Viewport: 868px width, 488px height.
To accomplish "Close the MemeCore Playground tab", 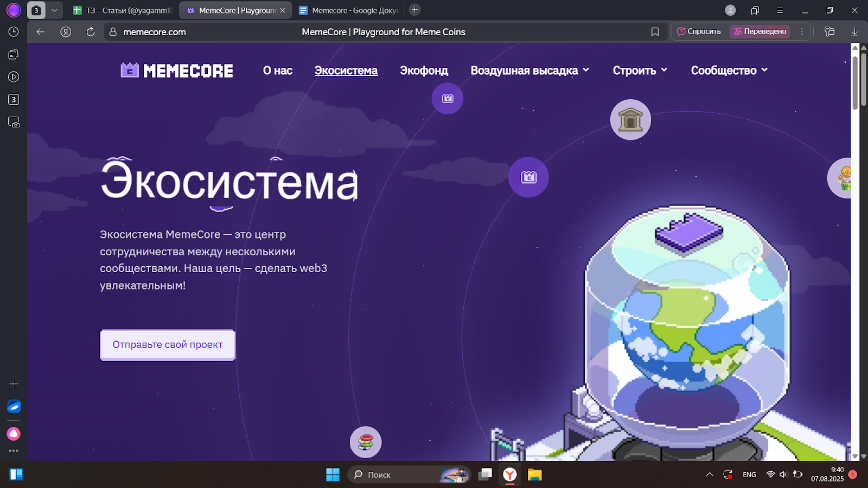I will (x=283, y=10).
